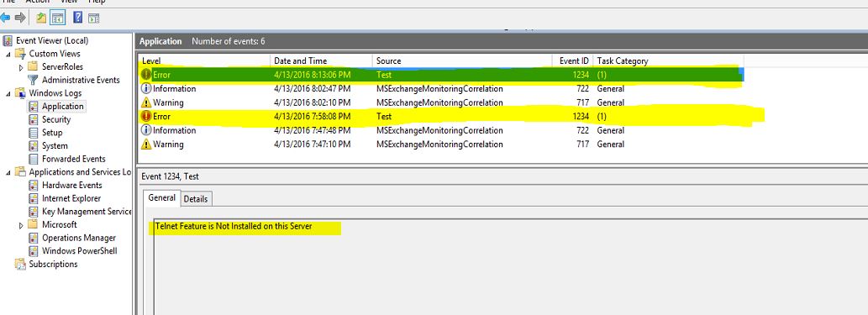The height and width of the screenshot is (315, 868).
Task: Click the Internet Explorer log icon
Action: click(34, 198)
